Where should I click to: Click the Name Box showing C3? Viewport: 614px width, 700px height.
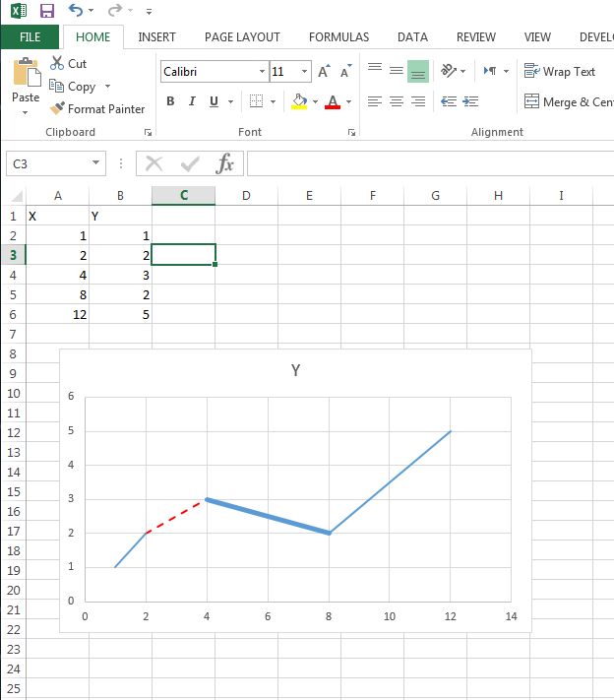(48, 163)
